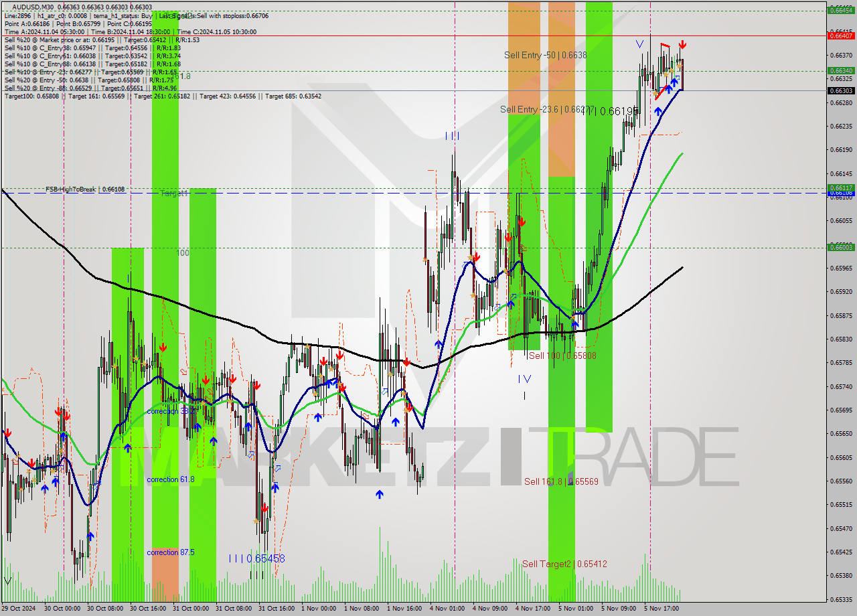Click the 'Sell Target2 | 0.65412' label
The height and width of the screenshot is (616, 857).
tap(564, 564)
